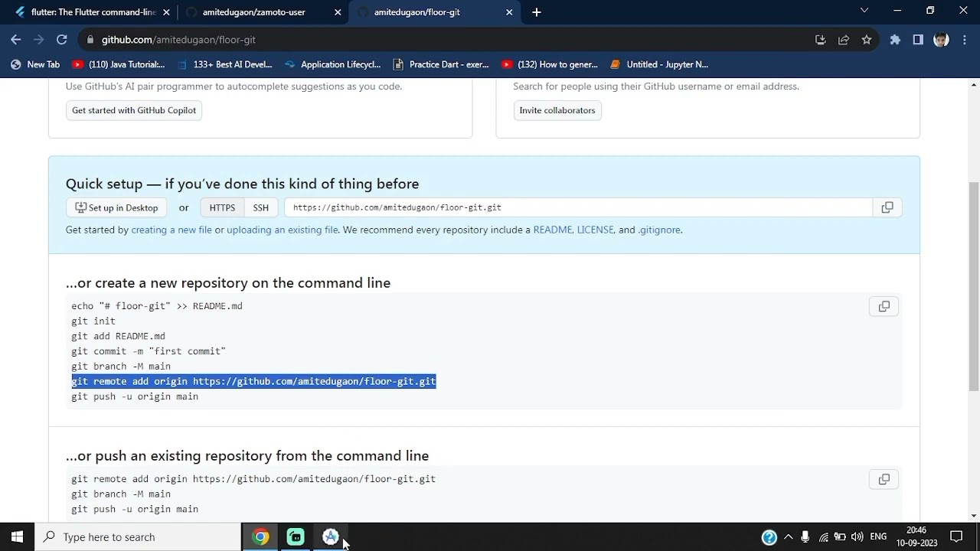
Task: Open the 133+ Best AI Devel bookmark
Action: pos(224,64)
